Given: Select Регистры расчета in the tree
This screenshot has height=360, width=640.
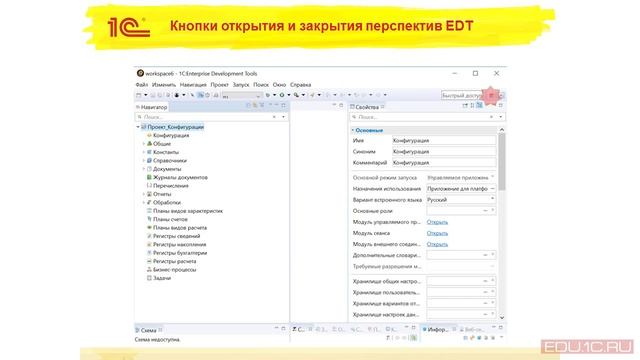Looking at the screenshot, I should coord(174,261).
